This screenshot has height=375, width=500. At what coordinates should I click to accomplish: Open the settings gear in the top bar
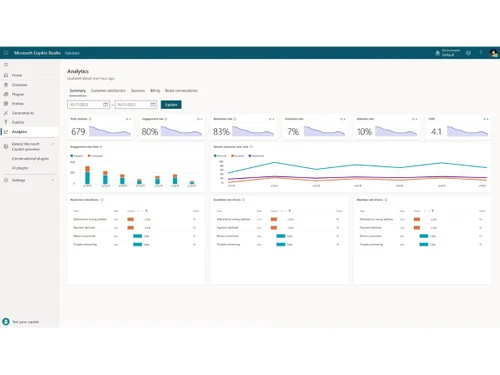pyautogui.click(x=468, y=53)
